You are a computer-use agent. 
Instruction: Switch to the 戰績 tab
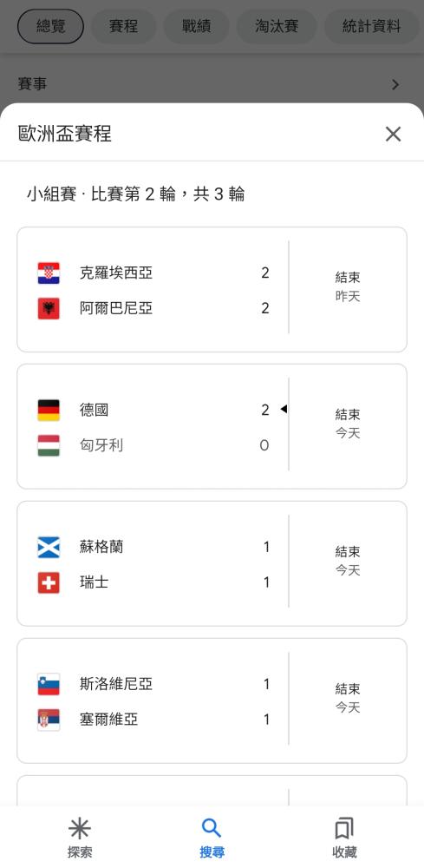[x=196, y=26]
